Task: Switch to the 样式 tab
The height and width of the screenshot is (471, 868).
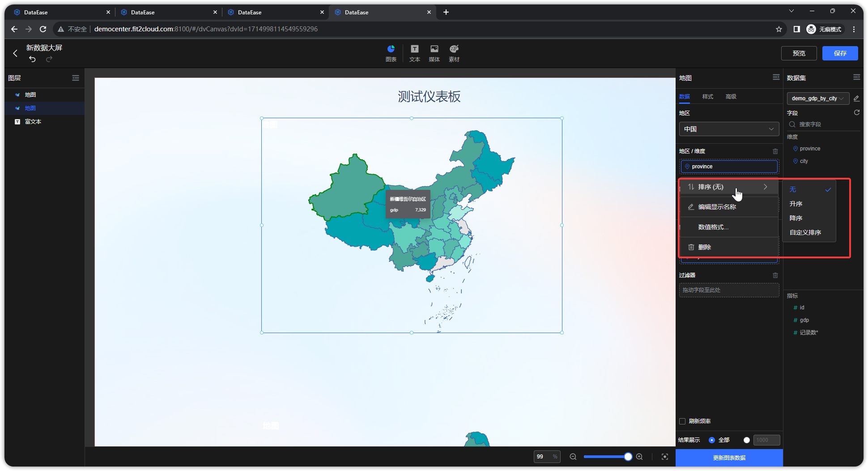Action: (x=708, y=97)
